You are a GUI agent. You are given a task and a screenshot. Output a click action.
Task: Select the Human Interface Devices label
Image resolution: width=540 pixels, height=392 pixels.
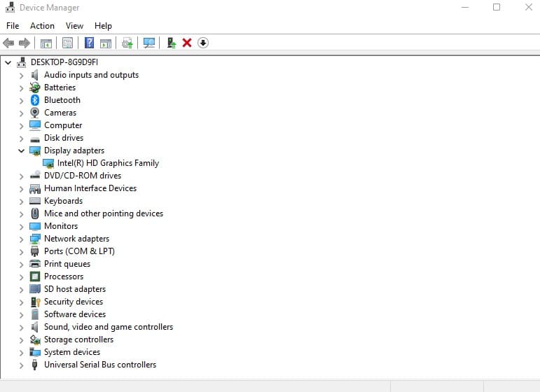click(90, 188)
